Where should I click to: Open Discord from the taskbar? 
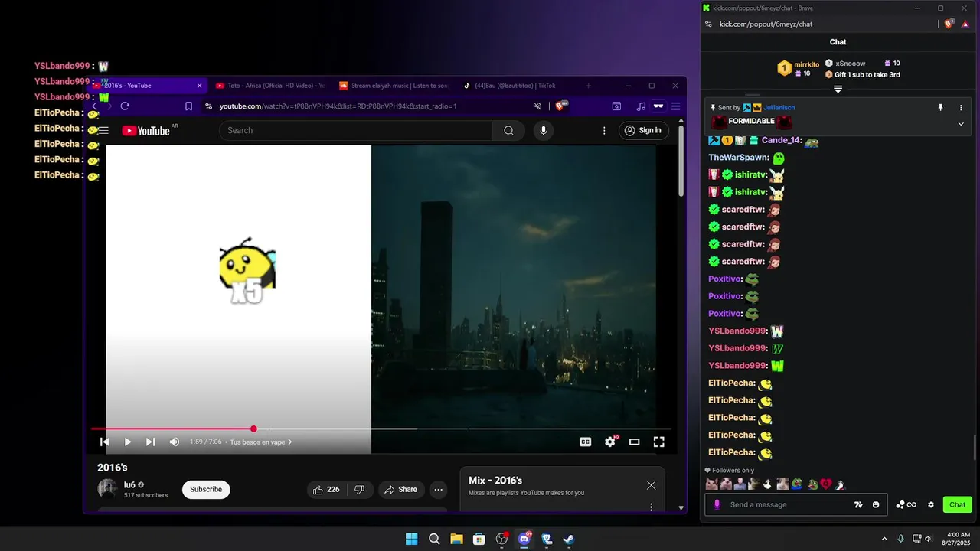click(x=524, y=539)
